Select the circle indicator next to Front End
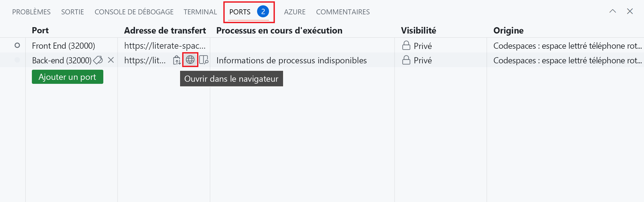 (x=17, y=46)
